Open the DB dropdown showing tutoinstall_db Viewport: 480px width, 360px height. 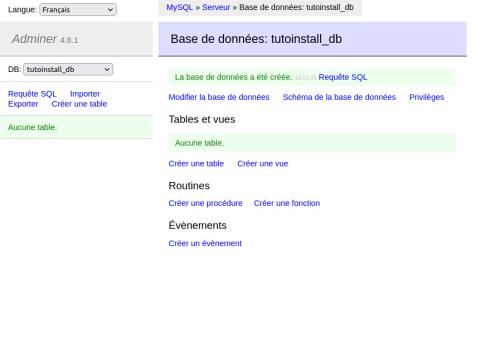point(68,69)
